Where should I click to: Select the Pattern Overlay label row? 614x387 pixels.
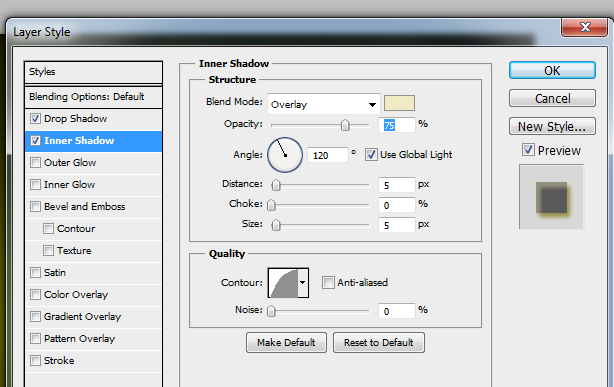(x=79, y=338)
